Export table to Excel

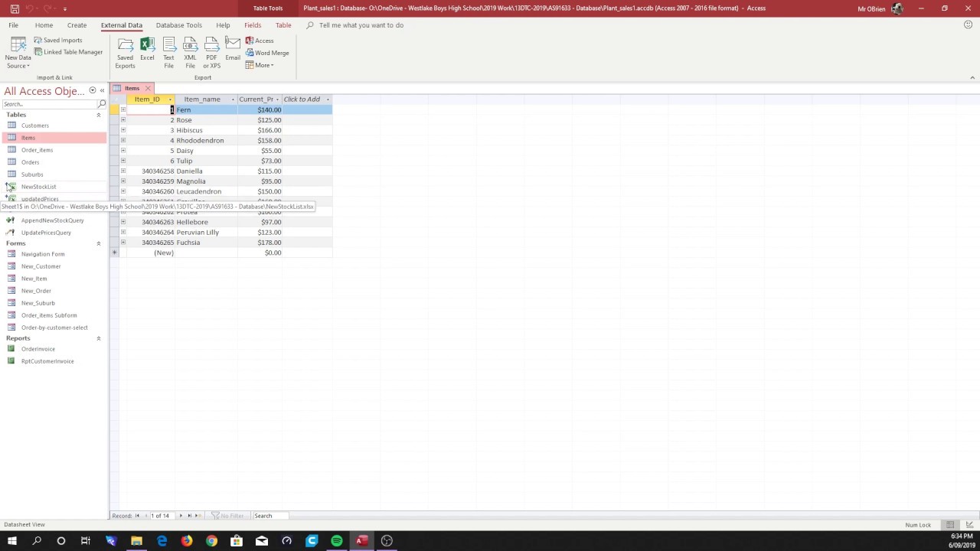pos(147,49)
